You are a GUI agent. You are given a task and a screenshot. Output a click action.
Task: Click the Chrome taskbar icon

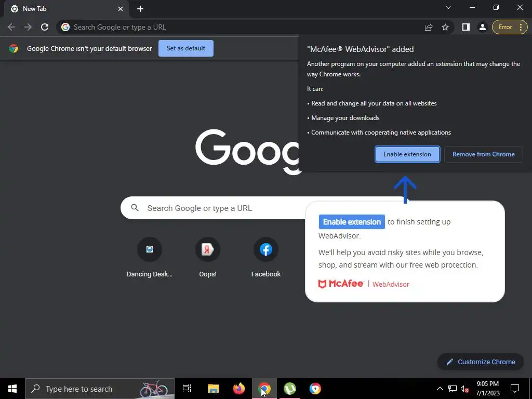point(264,389)
